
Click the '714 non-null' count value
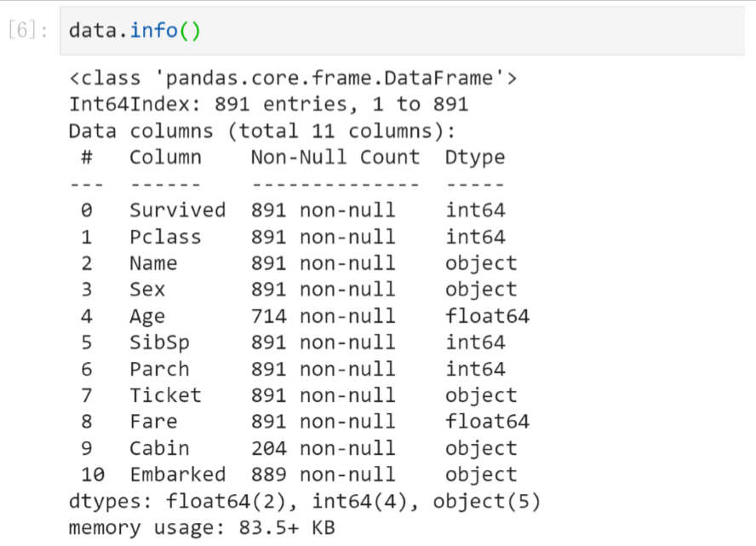[323, 316]
